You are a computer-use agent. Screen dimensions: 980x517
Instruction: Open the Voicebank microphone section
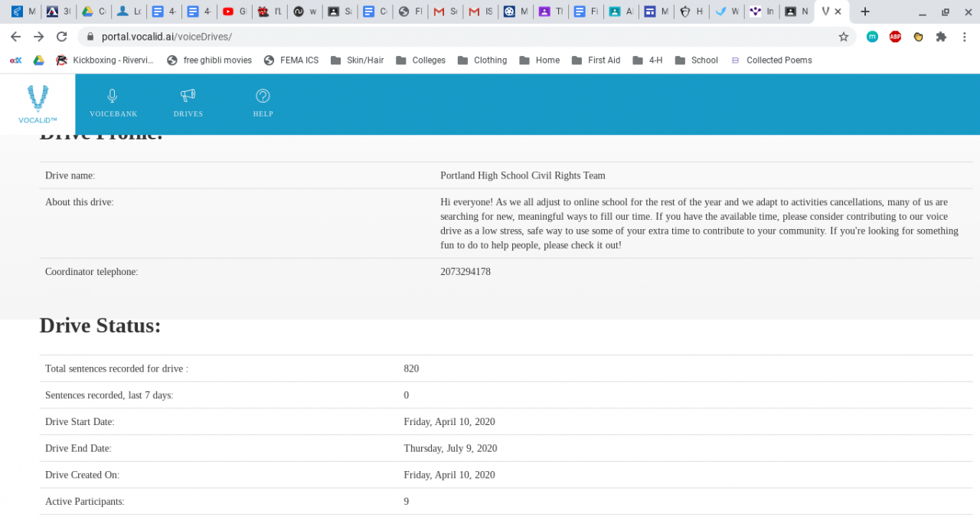click(x=113, y=103)
